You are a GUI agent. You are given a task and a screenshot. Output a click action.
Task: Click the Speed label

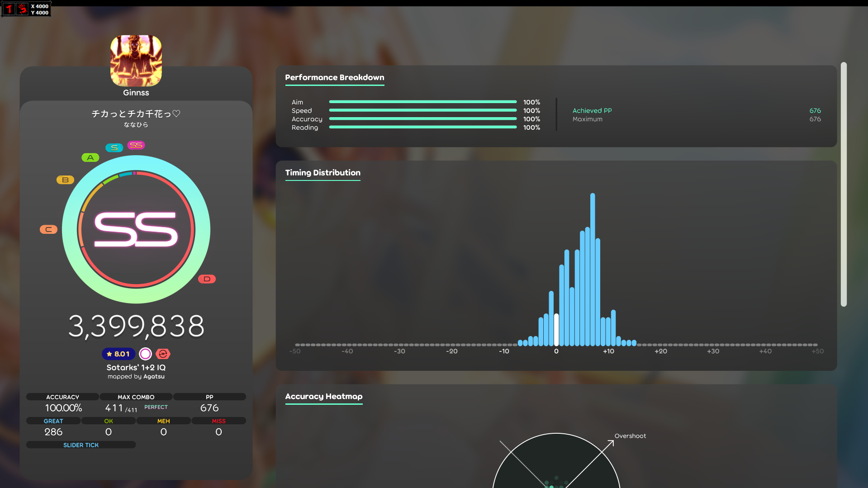point(302,111)
